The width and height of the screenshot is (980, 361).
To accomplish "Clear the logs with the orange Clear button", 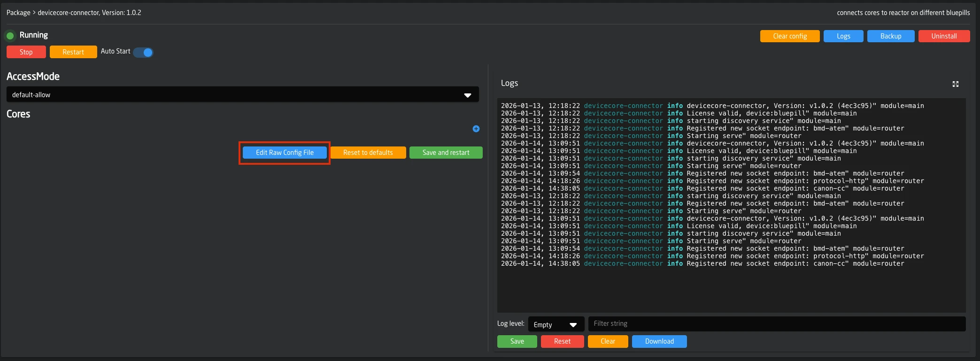I will pyautogui.click(x=608, y=341).
